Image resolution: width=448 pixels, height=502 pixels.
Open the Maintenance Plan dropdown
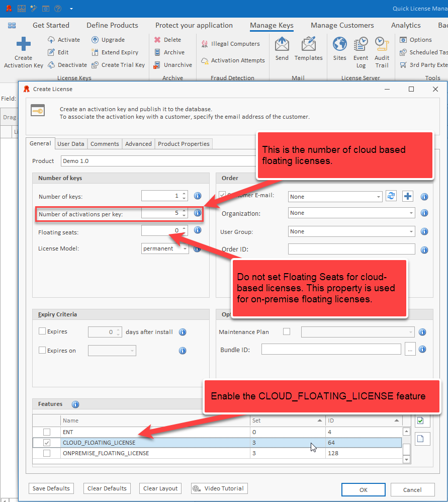tap(411, 332)
